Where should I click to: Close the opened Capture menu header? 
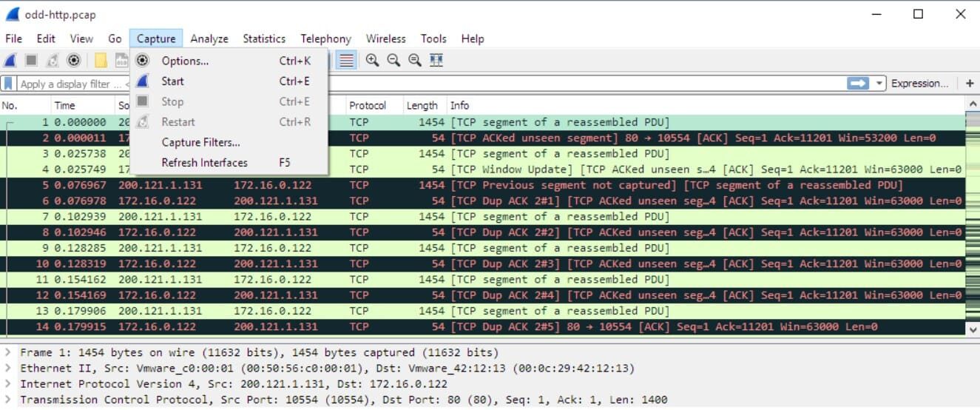pyautogui.click(x=156, y=38)
